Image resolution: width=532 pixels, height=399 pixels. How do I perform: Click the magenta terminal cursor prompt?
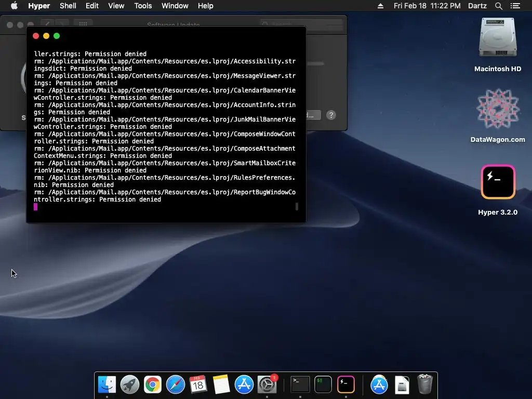[36, 207]
